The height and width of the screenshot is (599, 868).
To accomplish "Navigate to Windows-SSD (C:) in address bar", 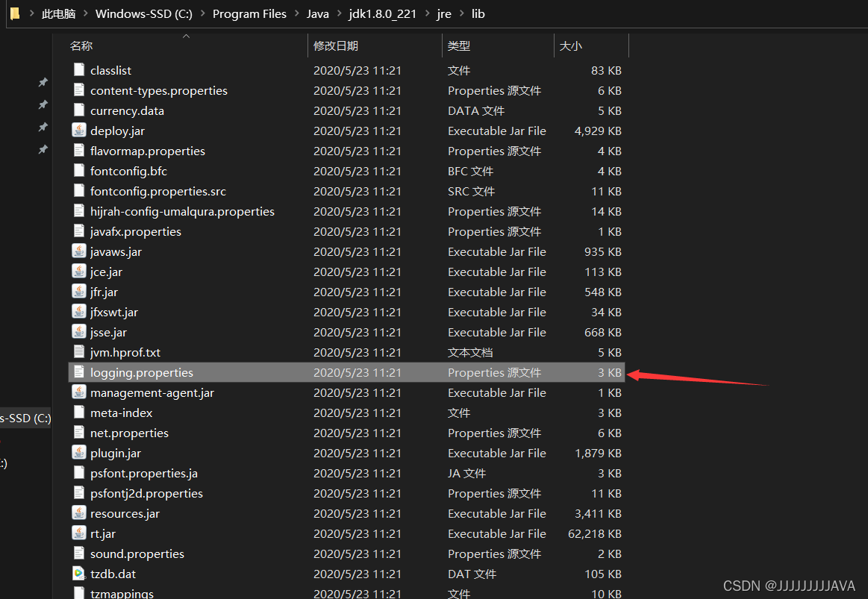I will pos(144,14).
